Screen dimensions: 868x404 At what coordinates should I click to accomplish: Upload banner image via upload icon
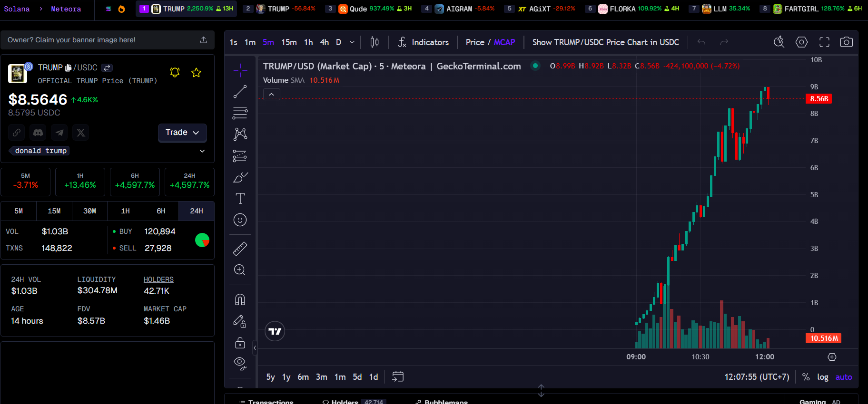coord(204,40)
